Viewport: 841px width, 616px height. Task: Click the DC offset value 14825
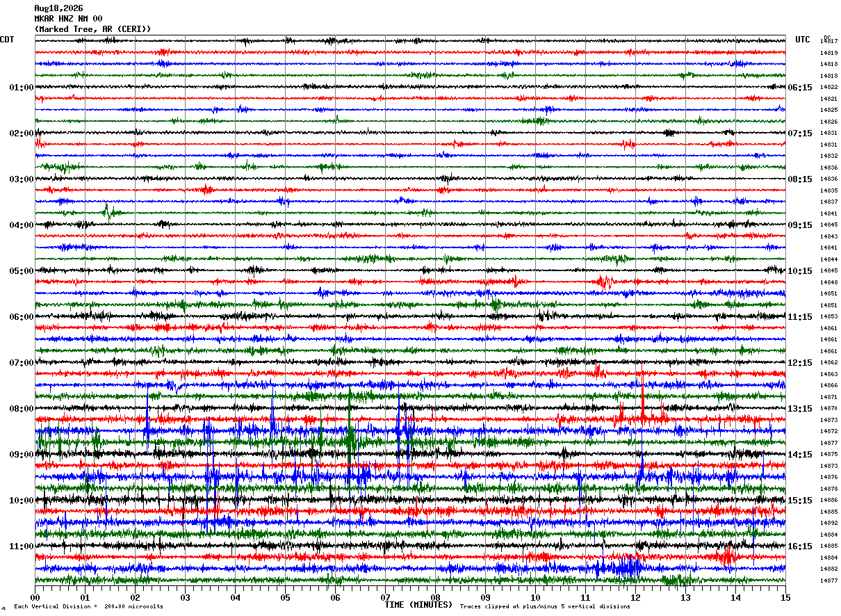(x=828, y=111)
